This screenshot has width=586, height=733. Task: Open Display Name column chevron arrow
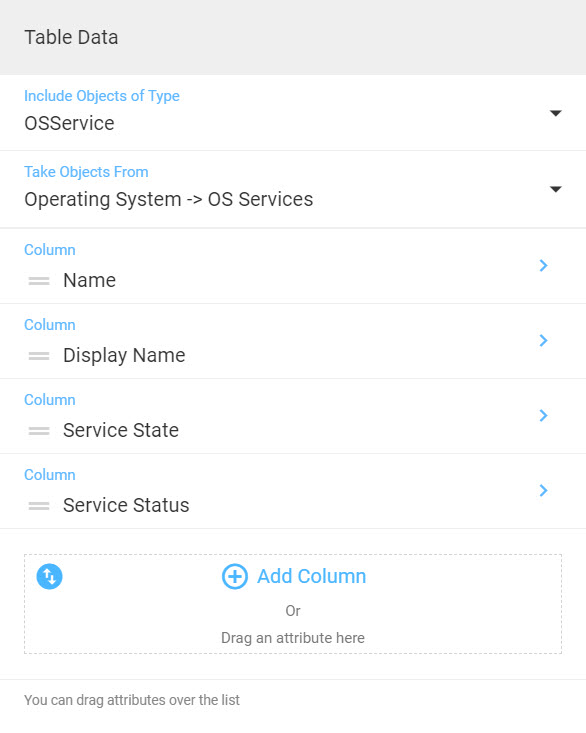point(543,340)
